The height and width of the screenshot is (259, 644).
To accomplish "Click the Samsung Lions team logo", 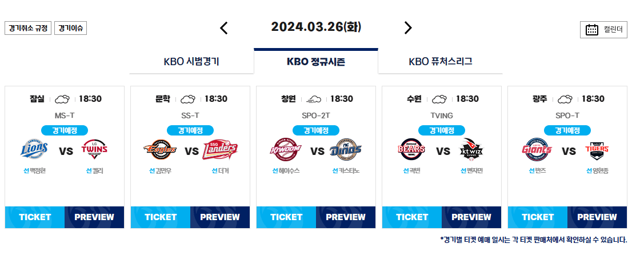I will 35,151.
